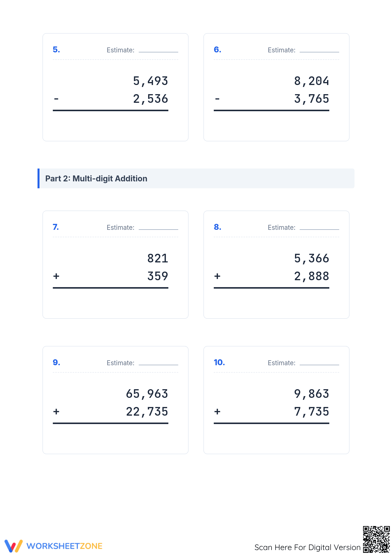Click the number 3,765 in problem 6
Screen dimensions: 392x555
point(312,99)
